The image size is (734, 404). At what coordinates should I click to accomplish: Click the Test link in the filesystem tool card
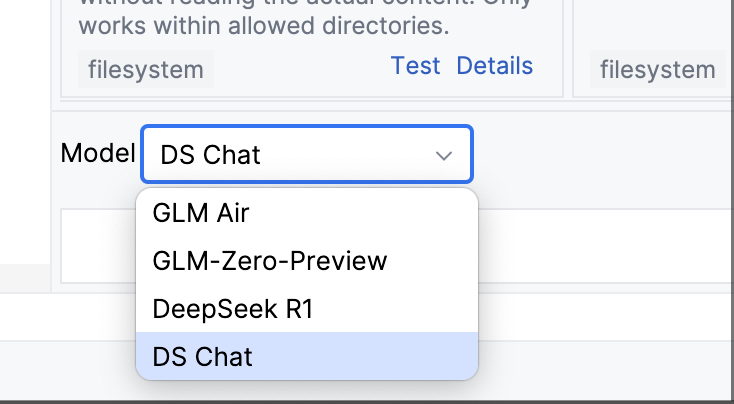pos(415,66)
